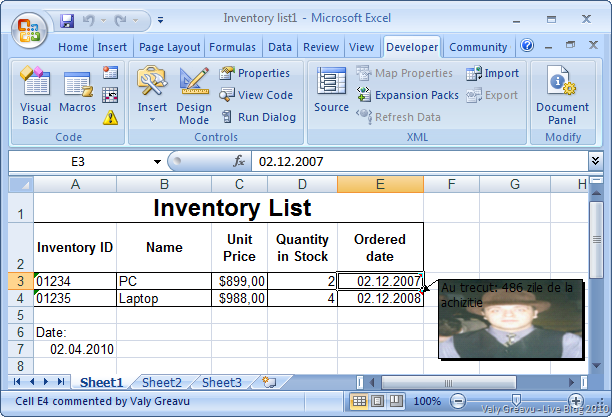Select the Sheet2 worksheet tab

(x=161, y=382)
